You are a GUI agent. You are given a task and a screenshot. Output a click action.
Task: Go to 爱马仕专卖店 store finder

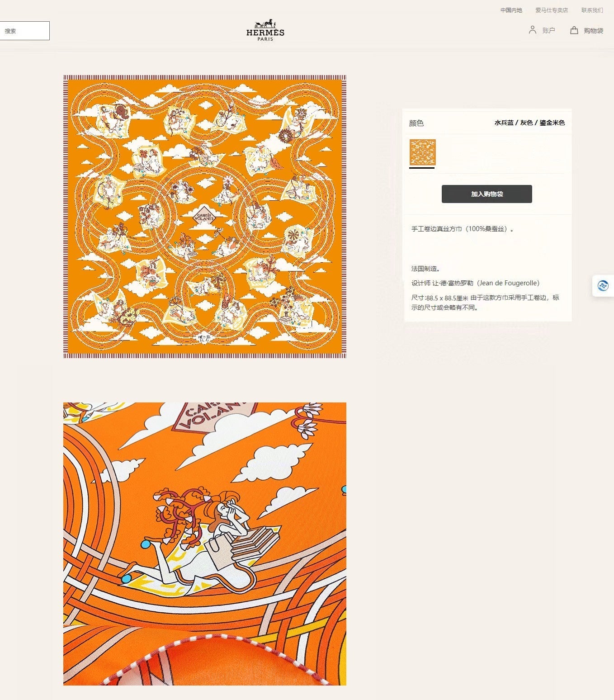click(x=551, y=10)
